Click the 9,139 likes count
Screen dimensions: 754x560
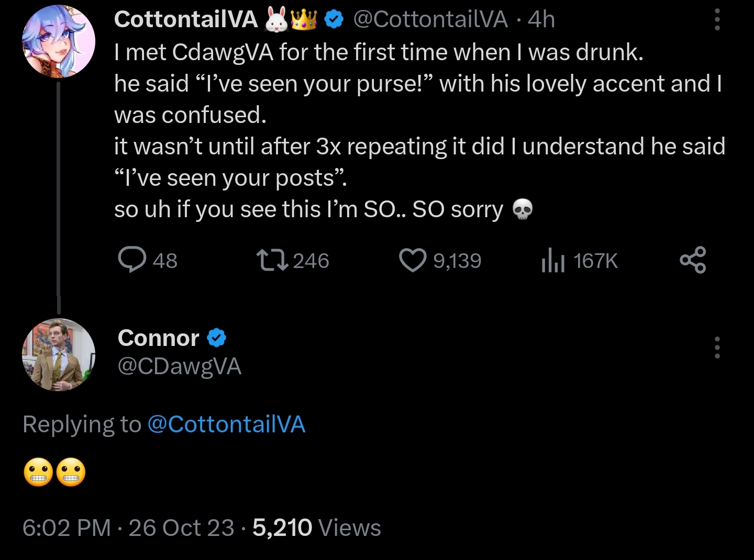click(x=457, y=261)
